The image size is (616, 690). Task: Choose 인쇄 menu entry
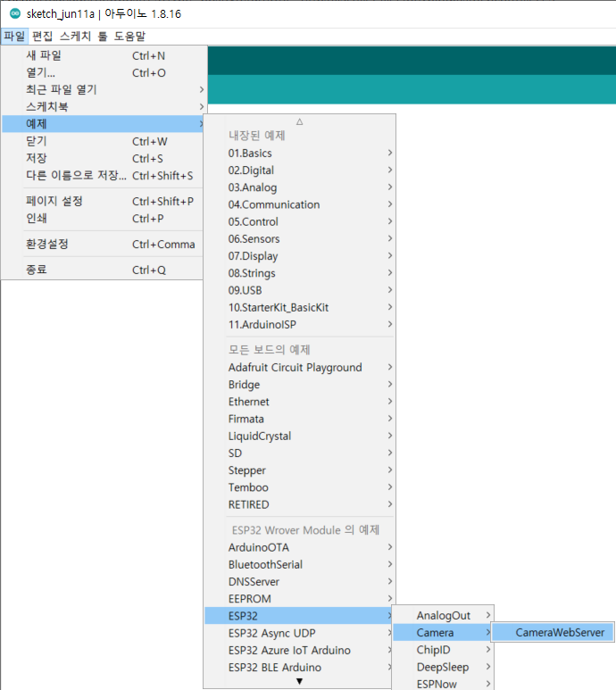point(104,219)
